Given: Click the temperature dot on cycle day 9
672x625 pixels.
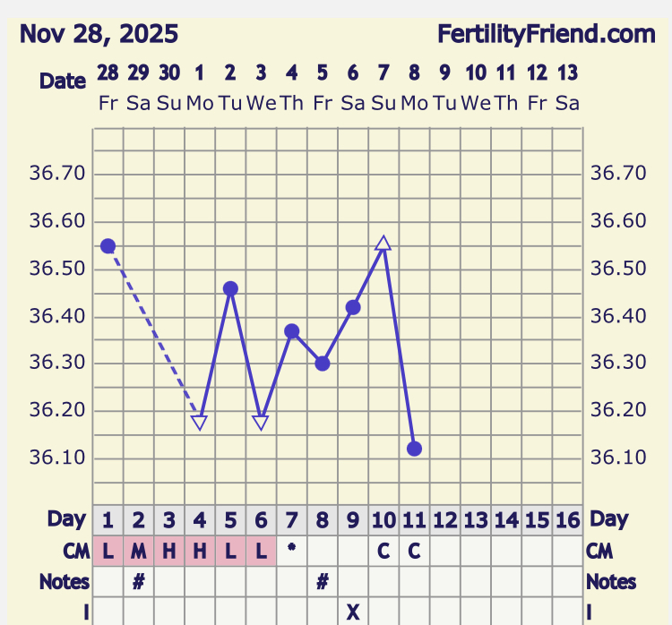Looking at the screenshot, I should pyautogui.click(x=353, y=307).
